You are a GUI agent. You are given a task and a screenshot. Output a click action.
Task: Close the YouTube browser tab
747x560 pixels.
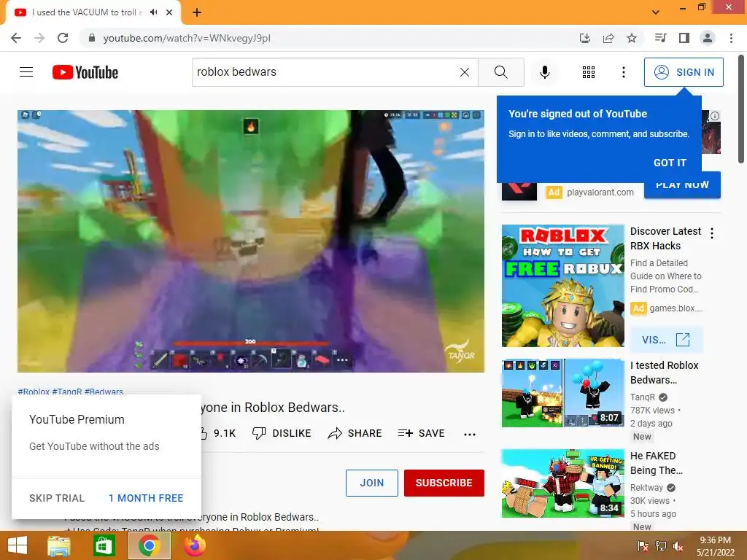169,12
